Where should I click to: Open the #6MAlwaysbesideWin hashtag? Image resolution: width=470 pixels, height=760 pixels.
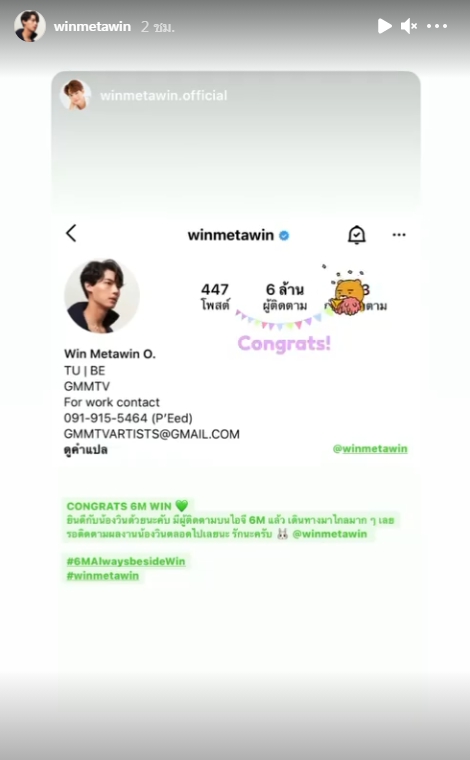(126, 561)
